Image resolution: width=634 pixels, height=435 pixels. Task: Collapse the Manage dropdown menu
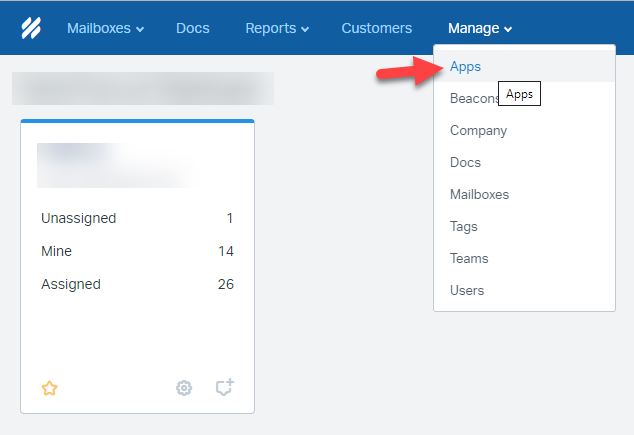480,28
